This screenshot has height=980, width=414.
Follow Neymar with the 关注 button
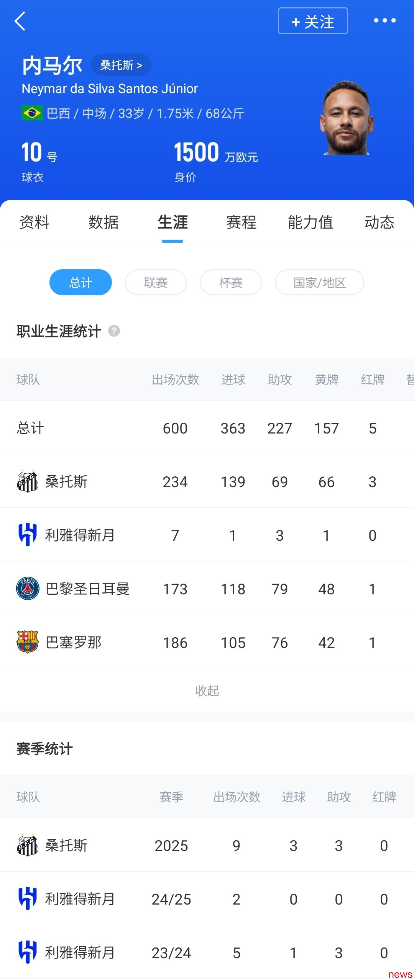(313, 21)
